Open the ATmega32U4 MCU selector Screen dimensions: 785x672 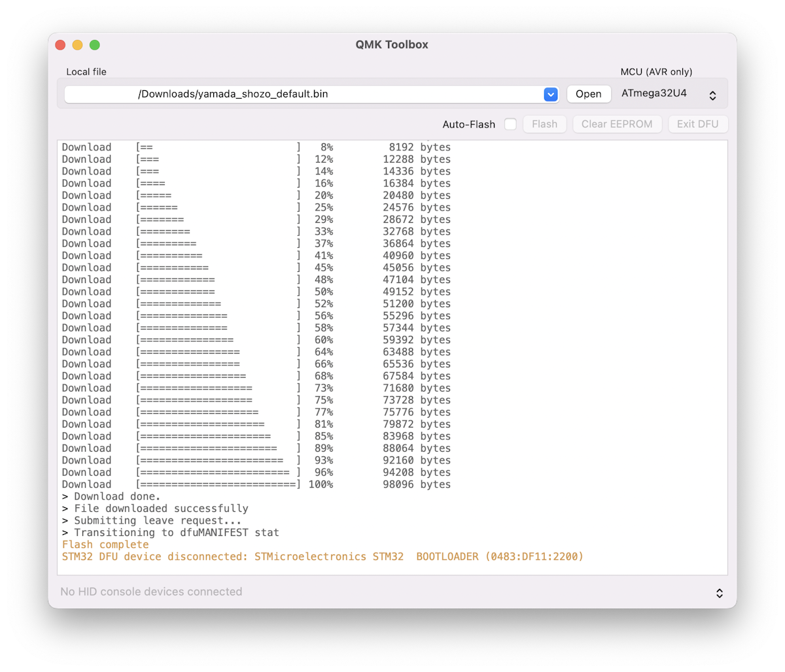pos(669,94)
